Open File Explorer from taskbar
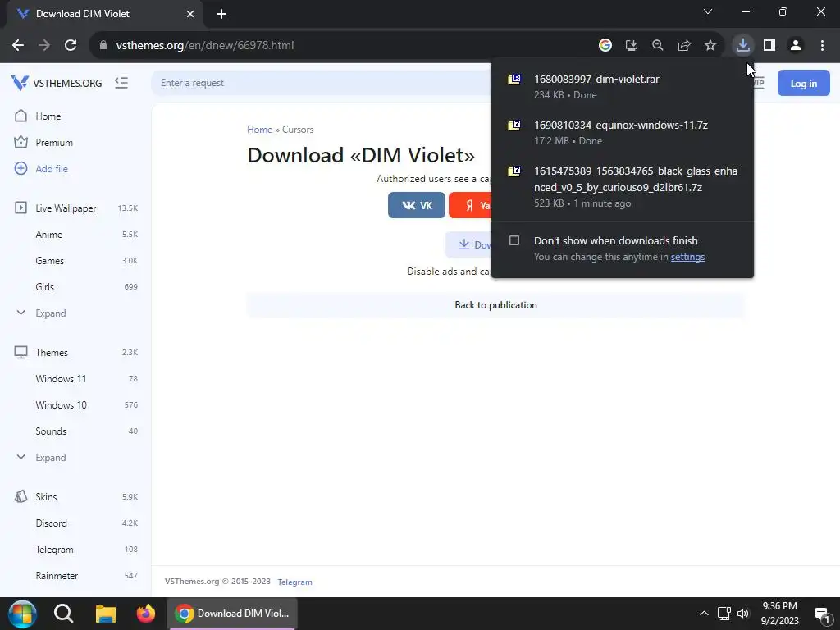Screen dimensions: 840x630 [x=106, y=614]
